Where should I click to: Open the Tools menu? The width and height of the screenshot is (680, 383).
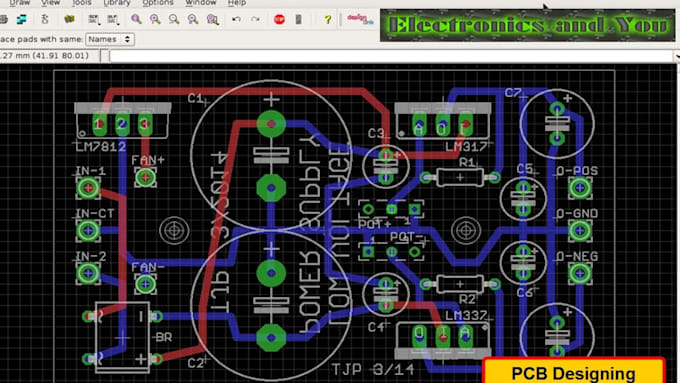pyautogui.click(x=82, y=3)
